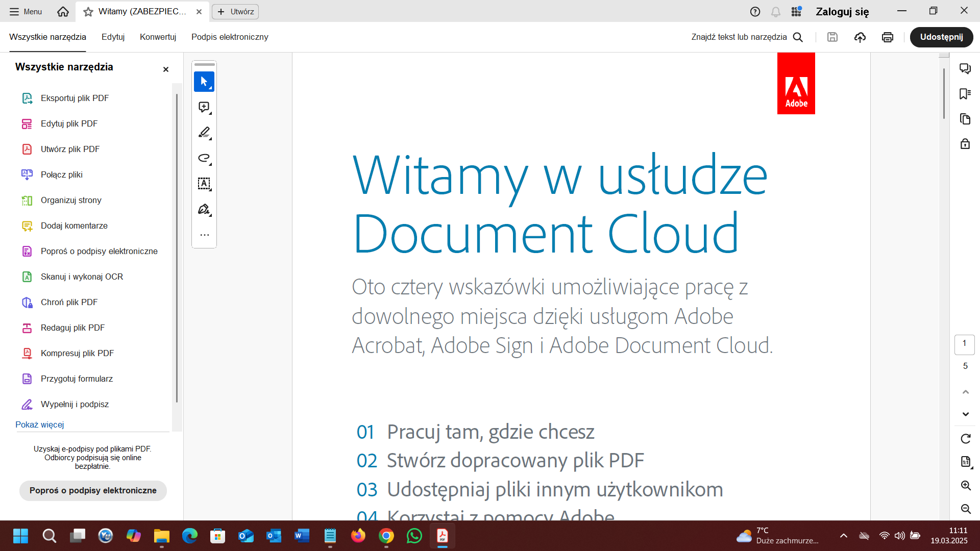980x551 pixels.
Task: Choose the add comment tool in quick toolbar
Action: (204, 107)
